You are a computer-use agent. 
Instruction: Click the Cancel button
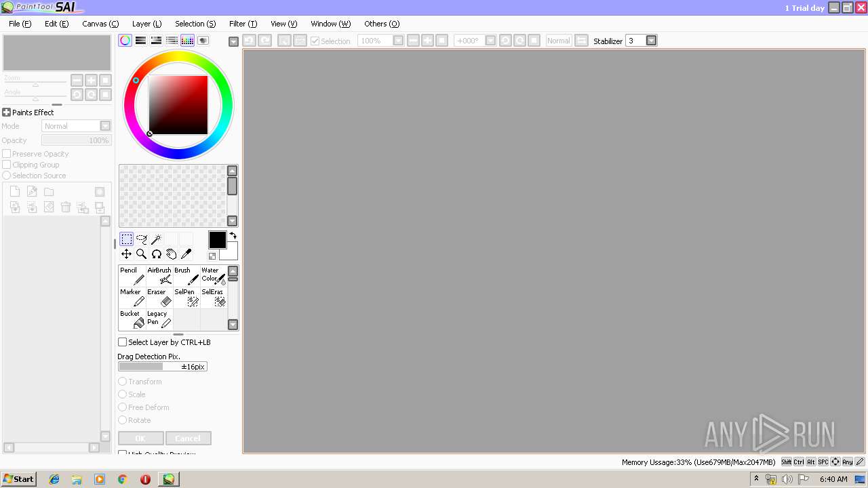coord(188,439)
